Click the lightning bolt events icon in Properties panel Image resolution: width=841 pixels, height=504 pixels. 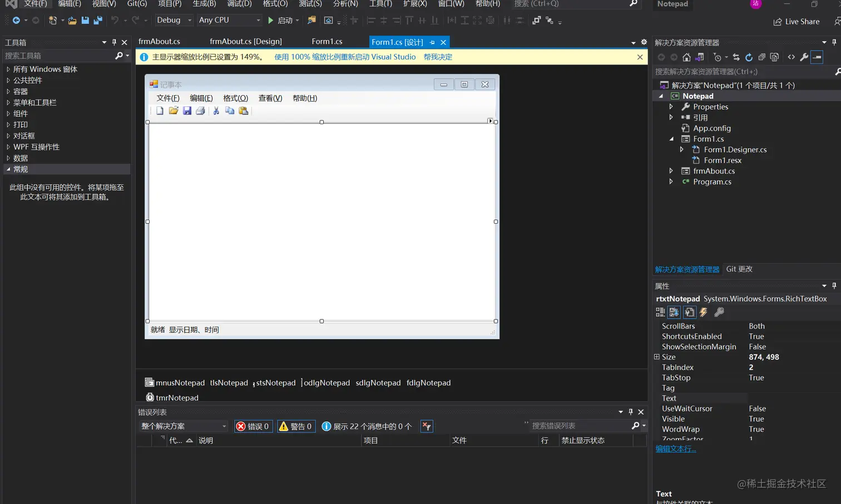(x=704, y=313)
